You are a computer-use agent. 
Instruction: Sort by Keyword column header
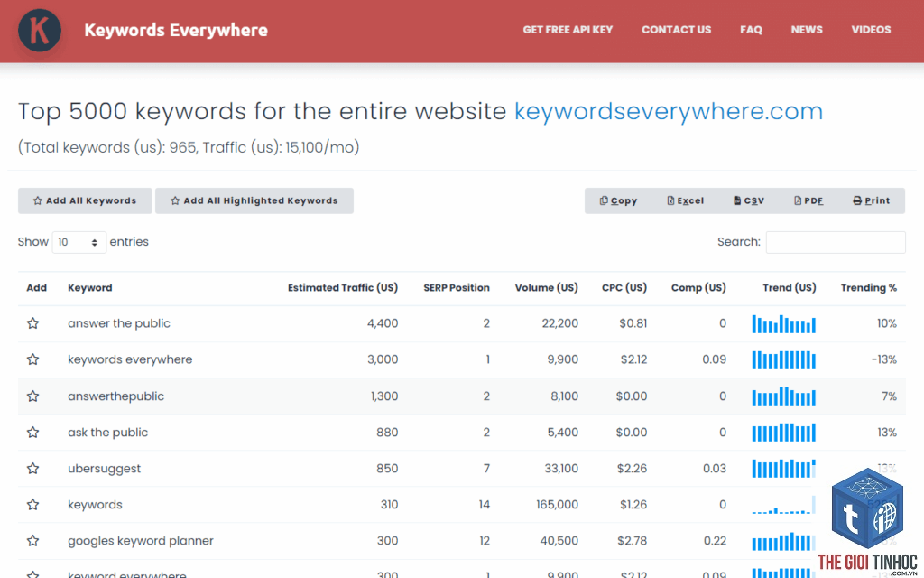(x=89, y=288)
